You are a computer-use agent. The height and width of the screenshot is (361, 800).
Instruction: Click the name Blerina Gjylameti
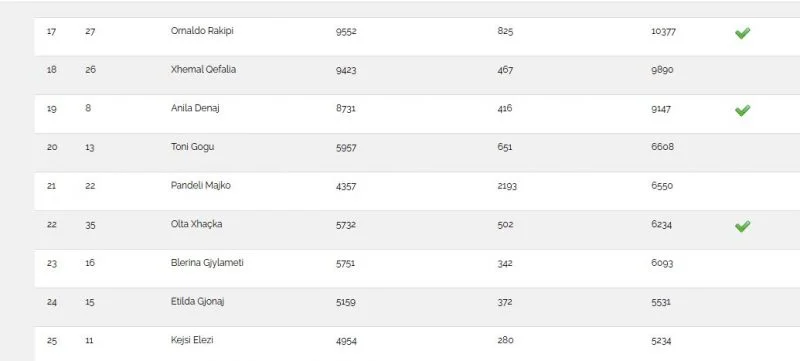point(207,263)
